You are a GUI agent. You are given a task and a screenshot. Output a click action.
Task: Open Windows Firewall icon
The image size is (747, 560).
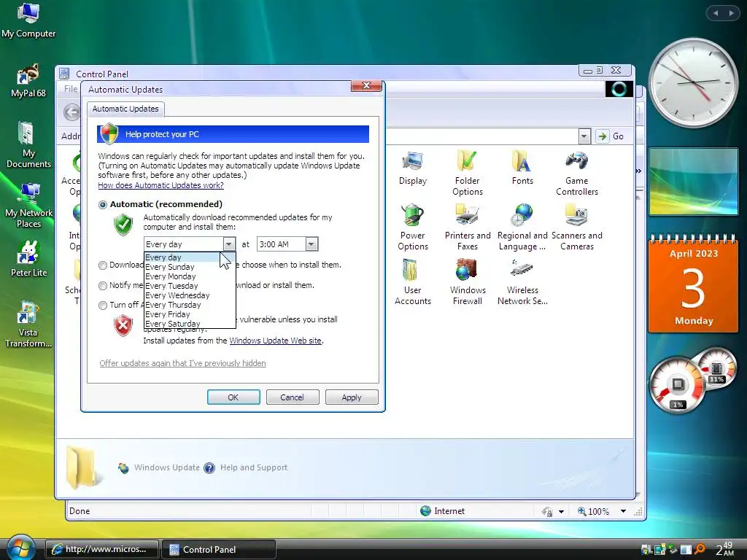coord(468,282)
